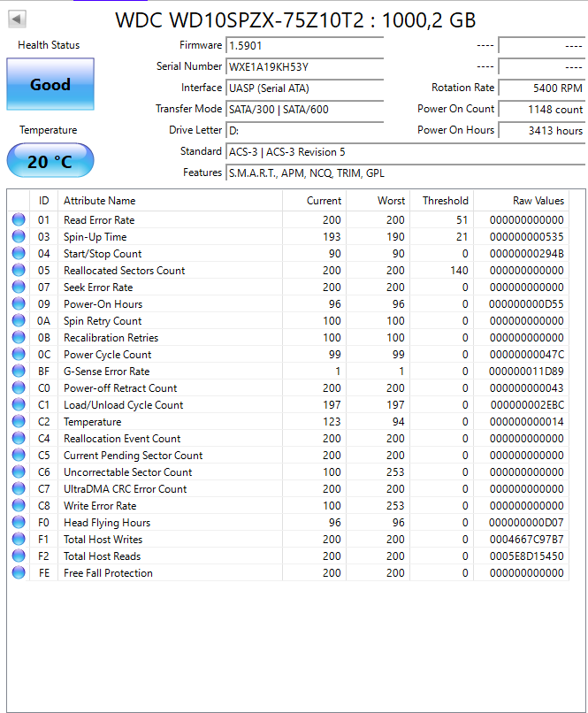This screenshot has height=713, width=588.
Task: Click the status orb for Power-off Retract Count
Action: click(x=19, y=387)
